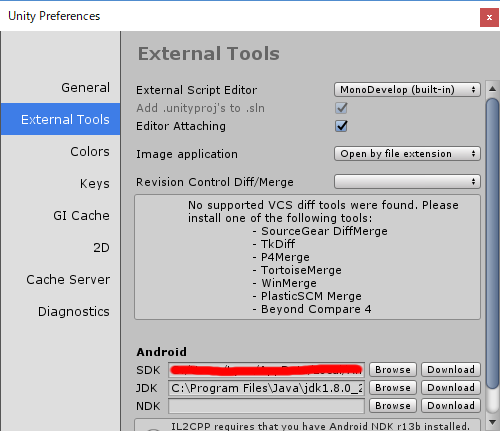Click the 'Image application' label
500x431 pixels.
point(187,154)
